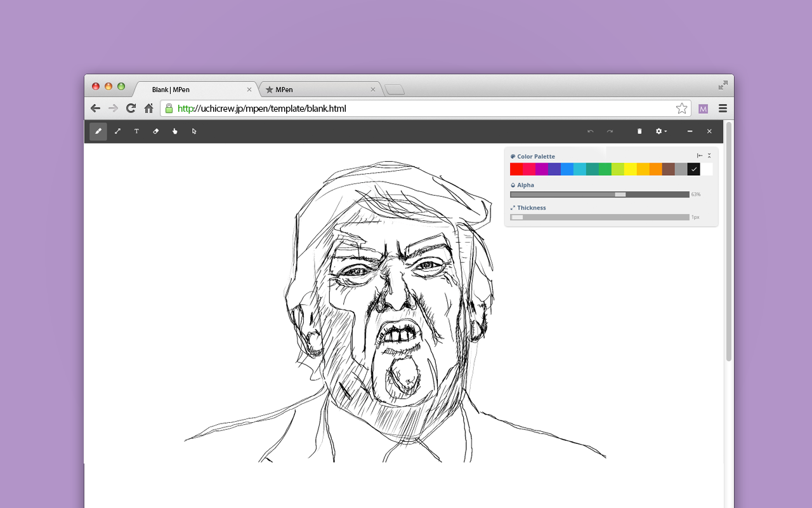Image resolution: width=812 pixels, height=508 pixels.
Task: Click the 'Thickness' label
Action: coord(532,208)
